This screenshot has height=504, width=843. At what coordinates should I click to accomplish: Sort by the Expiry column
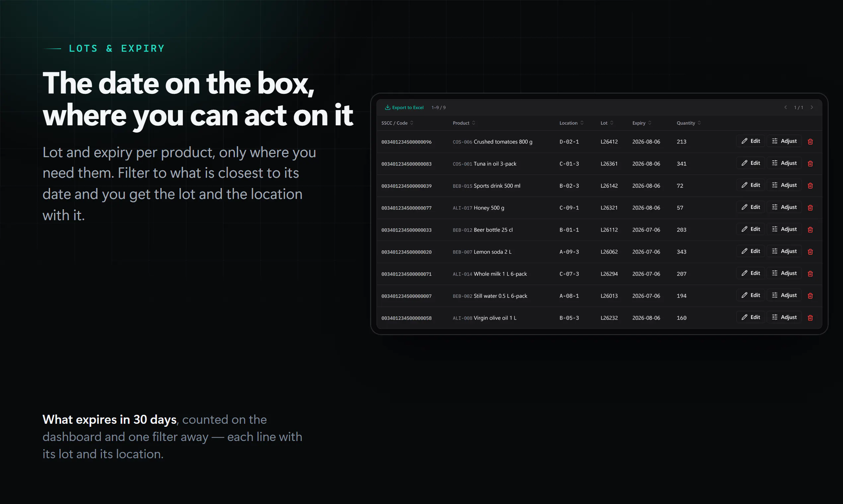coord(642,123)
